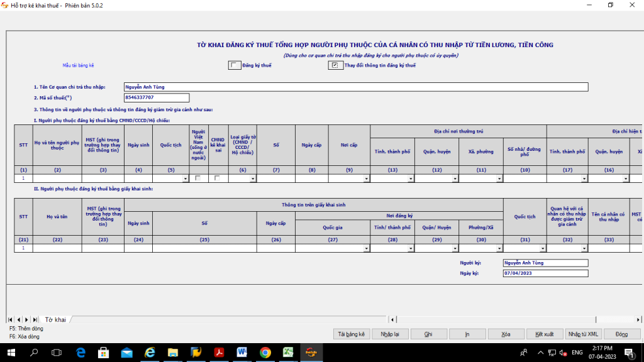Open the Quốc gia dropdown in section II
Image resolution: width=644 pixels, height=362 pixels.
tap(366, 249)
